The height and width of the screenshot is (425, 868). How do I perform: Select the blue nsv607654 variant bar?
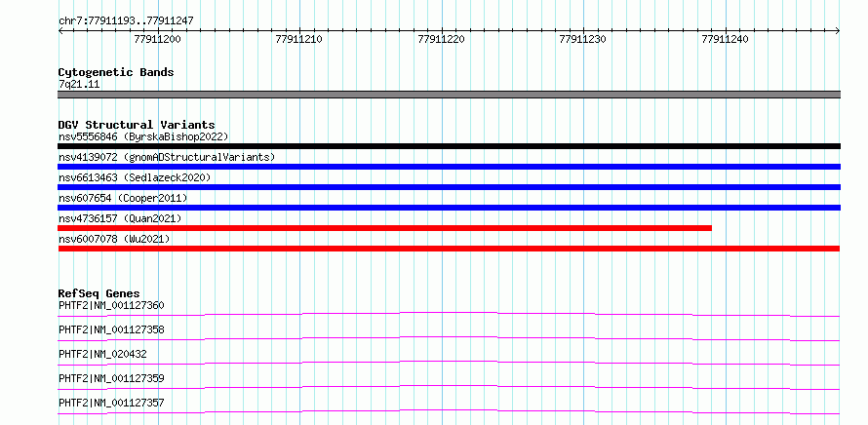coord(449,208)
